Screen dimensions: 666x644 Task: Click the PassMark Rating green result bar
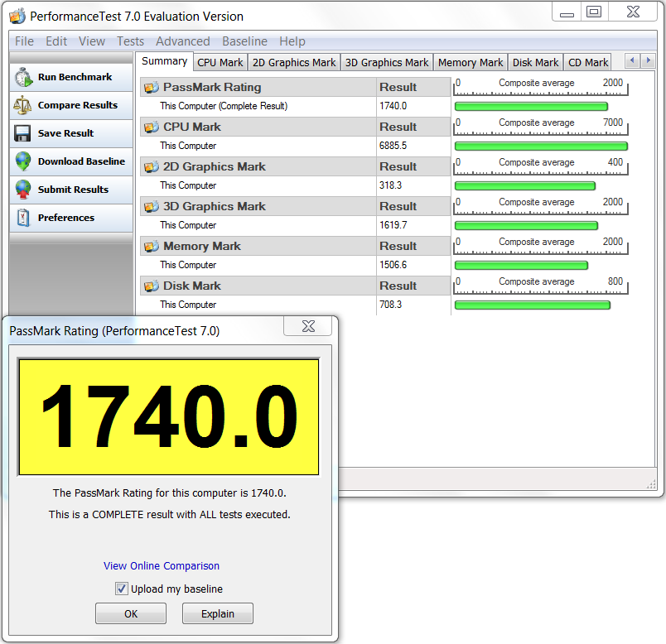coord(531,106)
